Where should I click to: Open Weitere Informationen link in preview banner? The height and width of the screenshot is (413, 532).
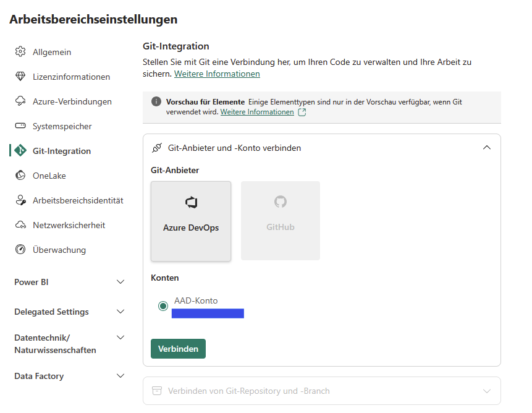click(257, 112)
